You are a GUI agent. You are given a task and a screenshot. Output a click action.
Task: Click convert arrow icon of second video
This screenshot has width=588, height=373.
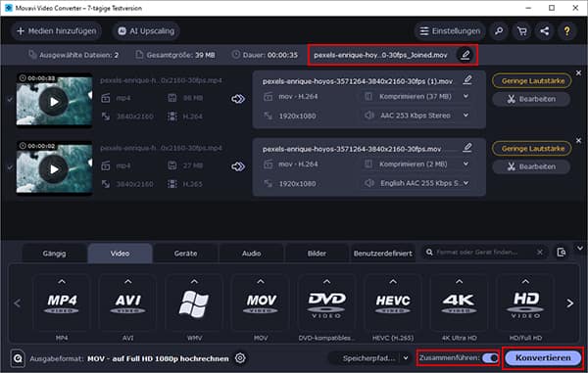238,166
